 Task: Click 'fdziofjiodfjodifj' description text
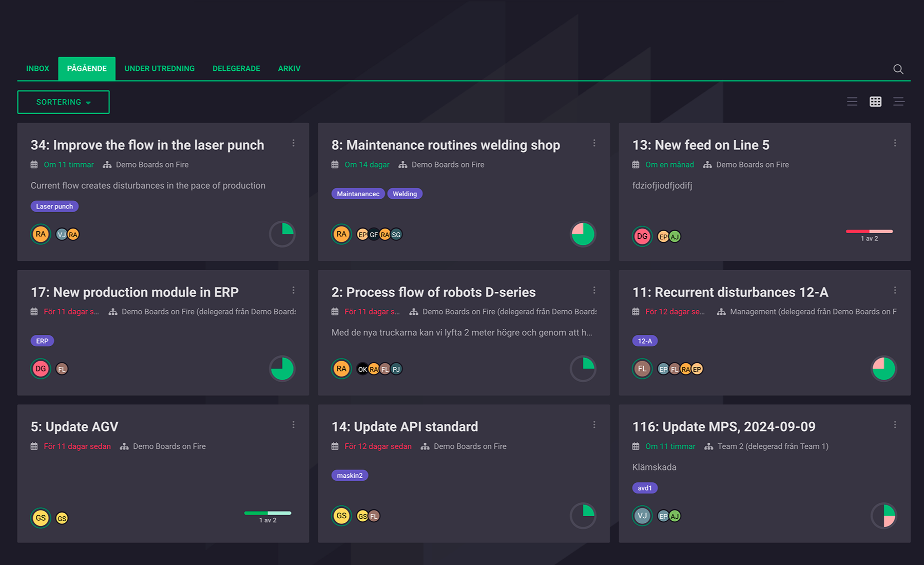662,185
